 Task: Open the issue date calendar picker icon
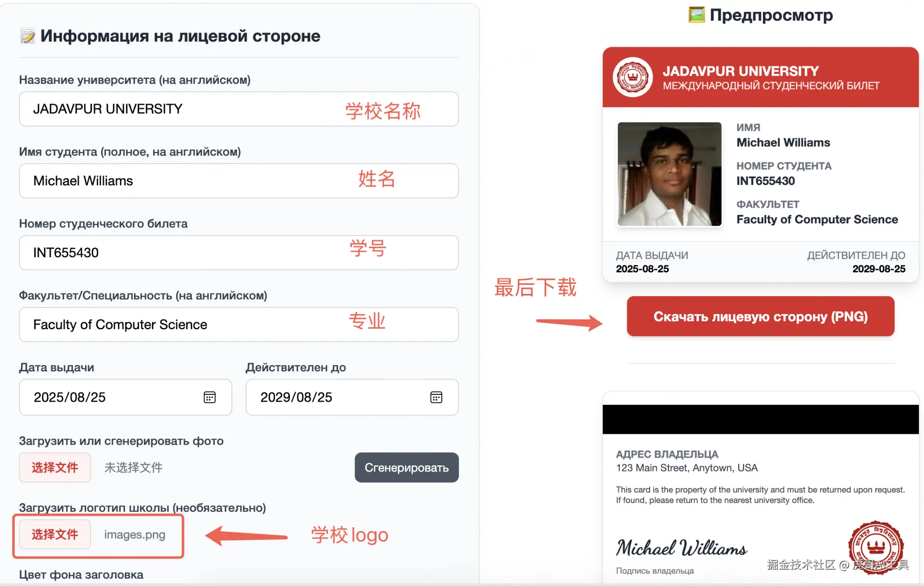tap(210, 397)
